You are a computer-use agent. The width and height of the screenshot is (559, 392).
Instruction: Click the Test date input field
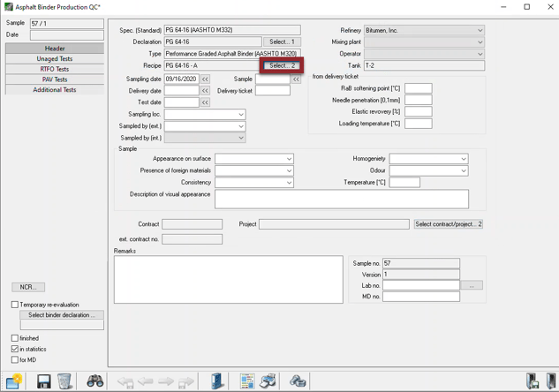pyautogui.click(x=181, y=102)
